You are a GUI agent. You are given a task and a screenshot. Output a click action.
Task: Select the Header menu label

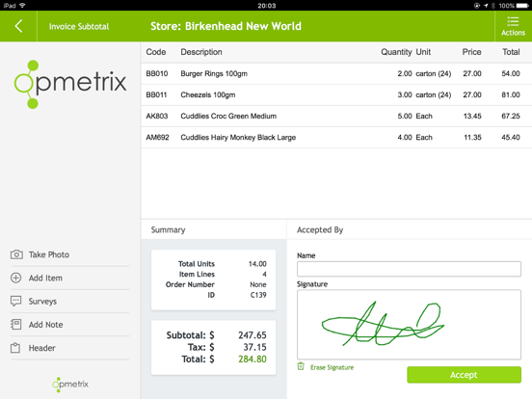click(41, 348)
